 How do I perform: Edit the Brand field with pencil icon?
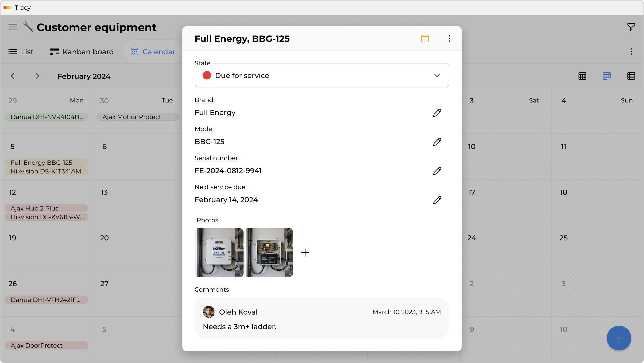(437, 113)
